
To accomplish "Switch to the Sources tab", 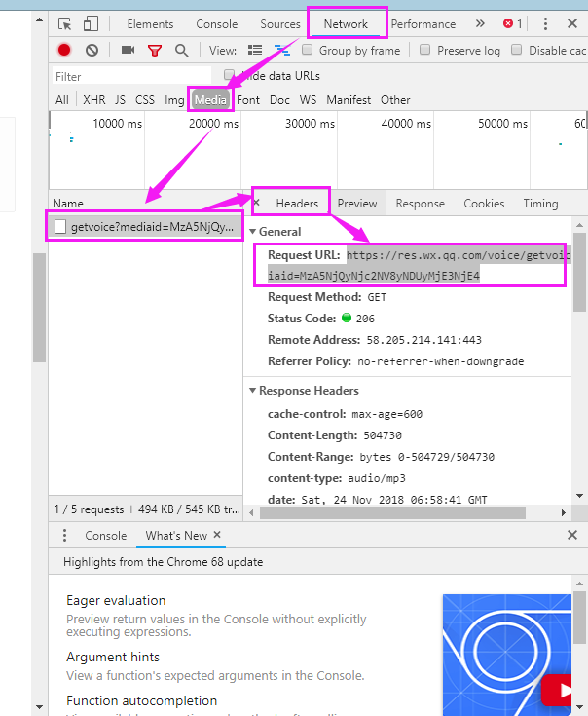I will 280,24.
